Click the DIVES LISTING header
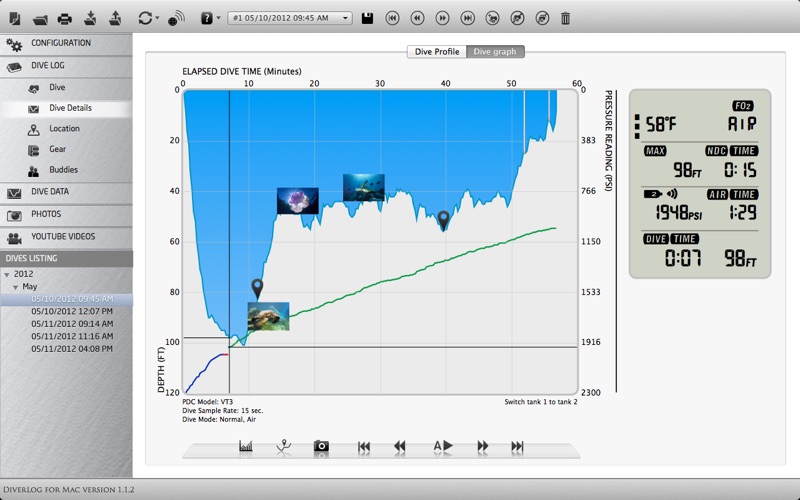 click(x=66, y=259)
